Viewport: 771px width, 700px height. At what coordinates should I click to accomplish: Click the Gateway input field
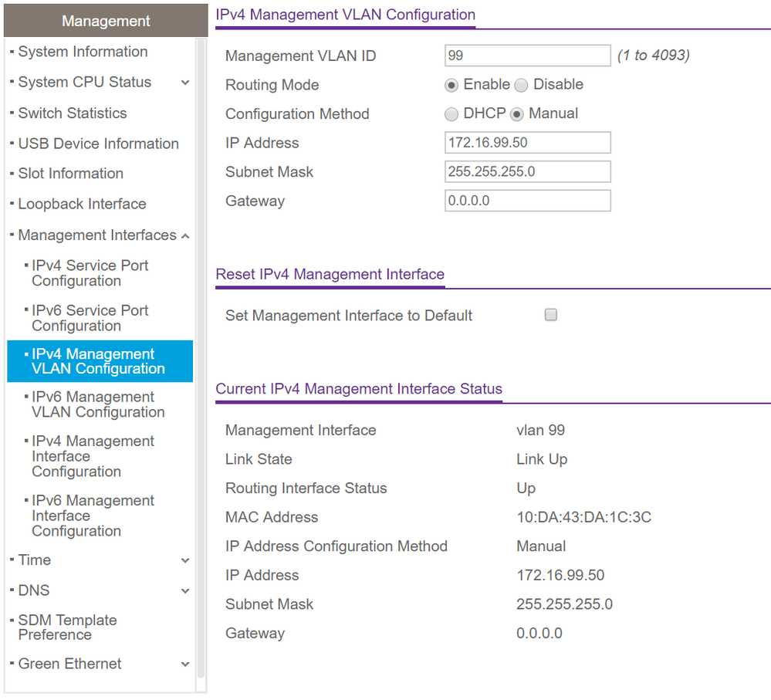528,201
